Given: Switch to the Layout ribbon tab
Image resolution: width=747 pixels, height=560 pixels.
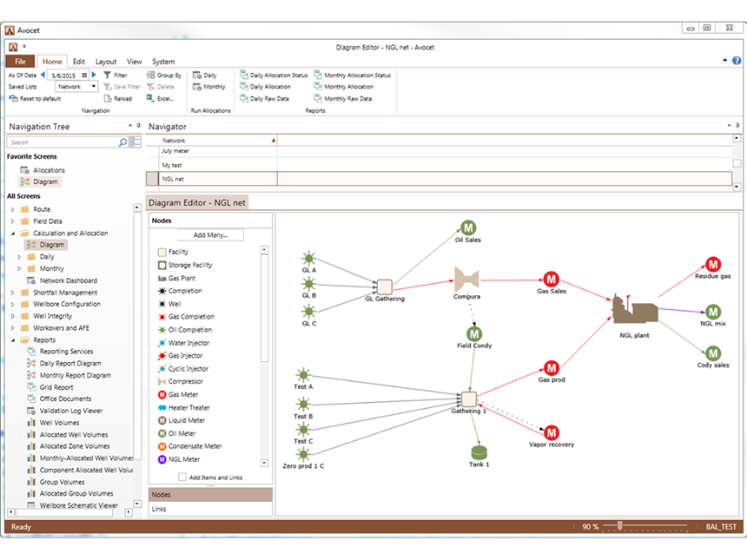Looking at the screenshot, I should coord(106,62).
